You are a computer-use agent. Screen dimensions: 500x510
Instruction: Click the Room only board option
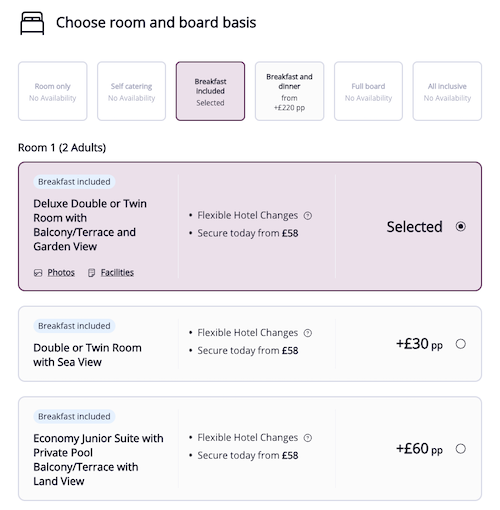tap(53, 91)
